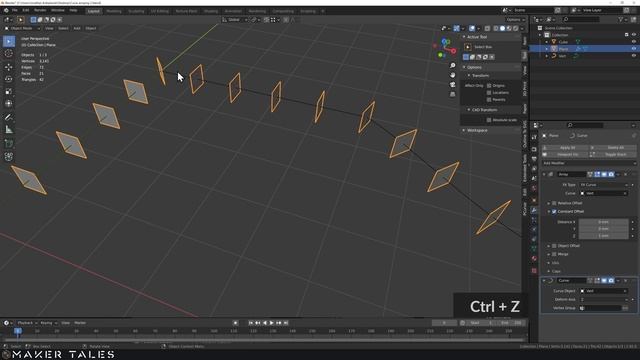
Task: Expand the Vert curve tree item
Action: coord(547,56)
